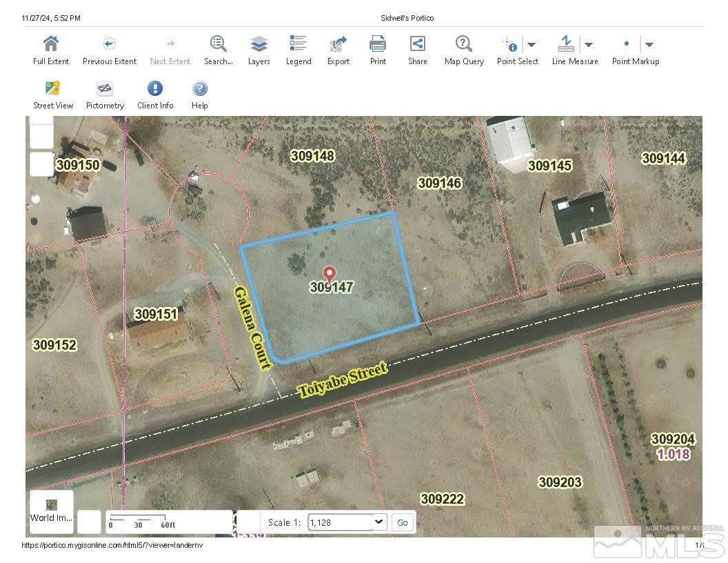Open the Search tool

[218, 45]
